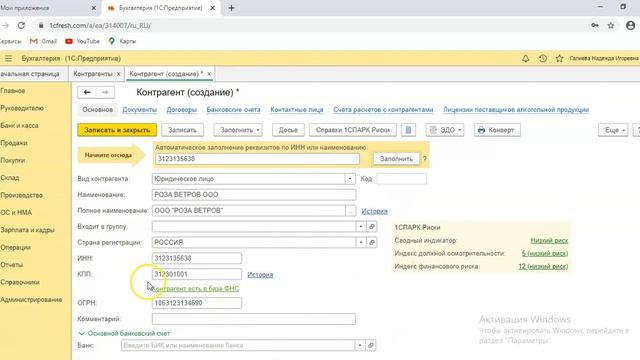640x360 pixels.
Task: Open the bank field's link icon
Action: click(371, 345)
